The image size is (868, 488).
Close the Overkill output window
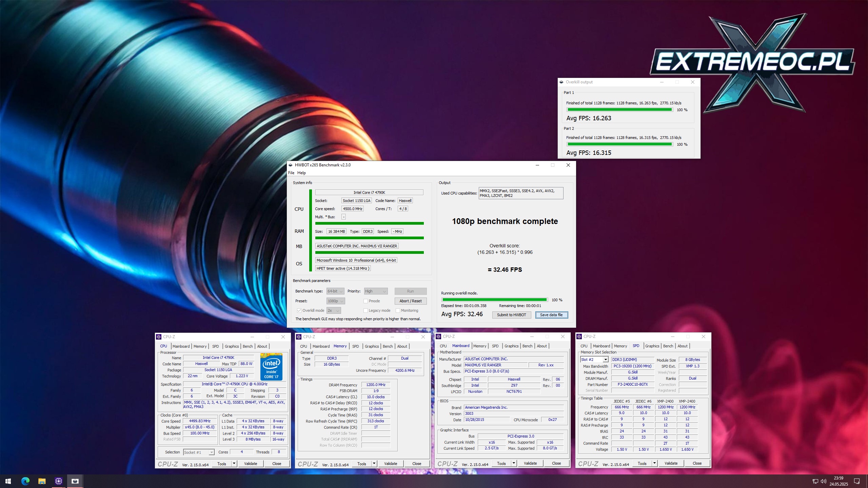[693, 82]
